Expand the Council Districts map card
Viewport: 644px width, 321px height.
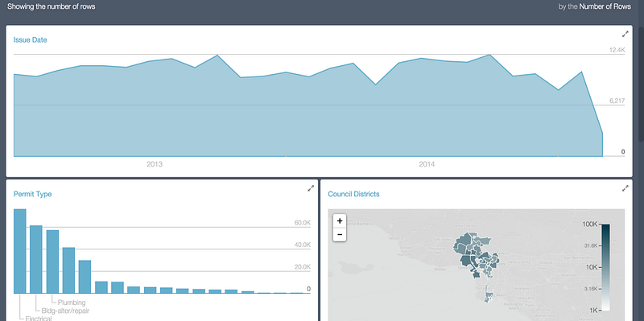click(x=625, y=188)
